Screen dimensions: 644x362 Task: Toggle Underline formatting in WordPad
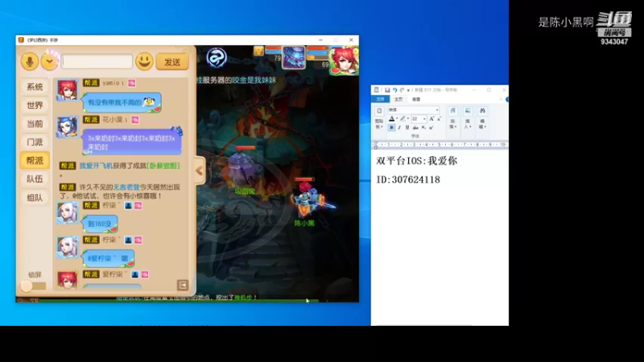point(407,128)
